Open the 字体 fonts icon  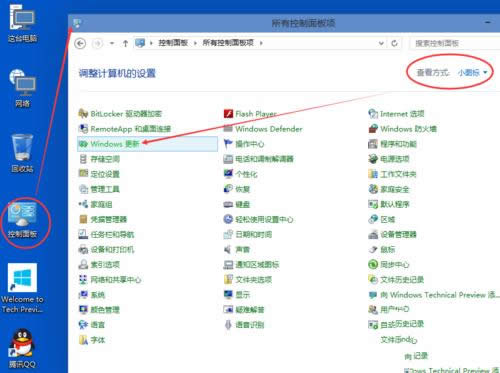(x=83, y=340)
